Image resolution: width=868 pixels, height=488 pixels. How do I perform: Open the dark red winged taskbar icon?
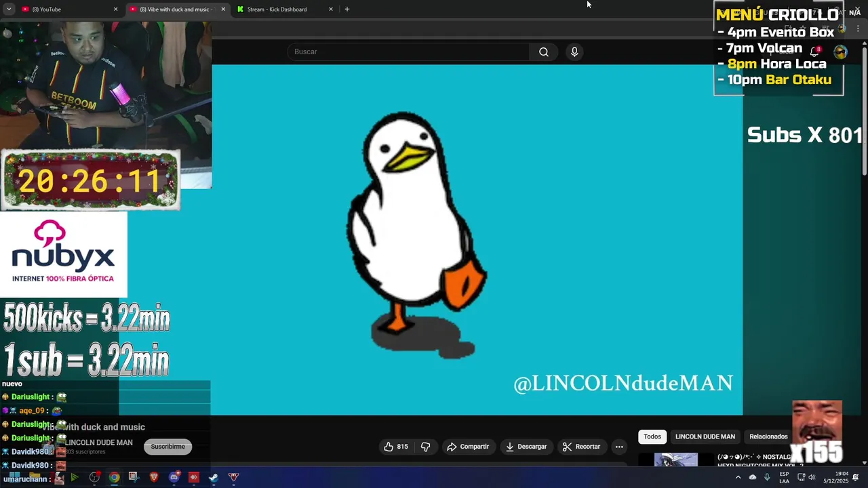pyautogui.click(x=234, y=478)
